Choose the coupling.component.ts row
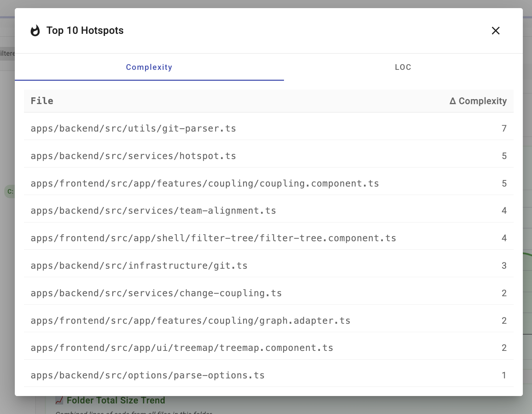Viewport: 532px width, 414px height. click(x=205, y=183)
